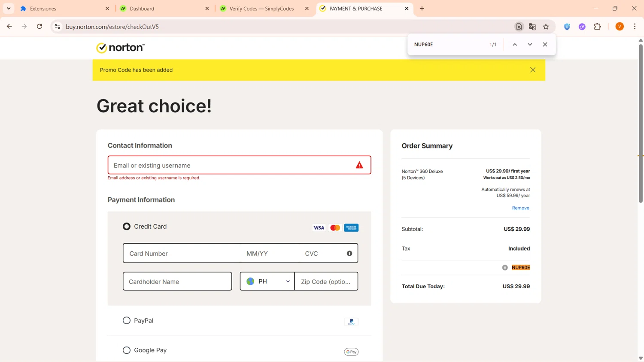
Task: Open the translate page icon
Action: [532, 27]
